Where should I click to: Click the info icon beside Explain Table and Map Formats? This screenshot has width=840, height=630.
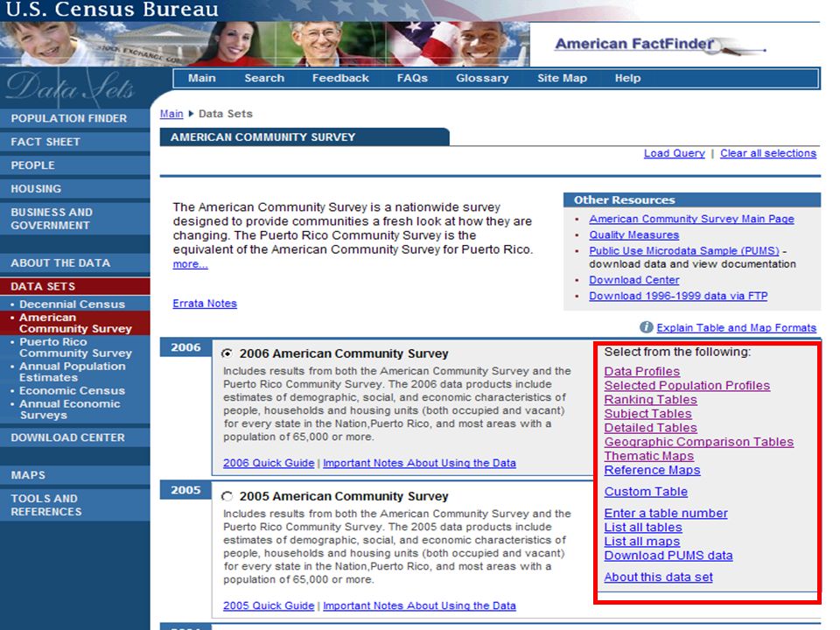646,326
